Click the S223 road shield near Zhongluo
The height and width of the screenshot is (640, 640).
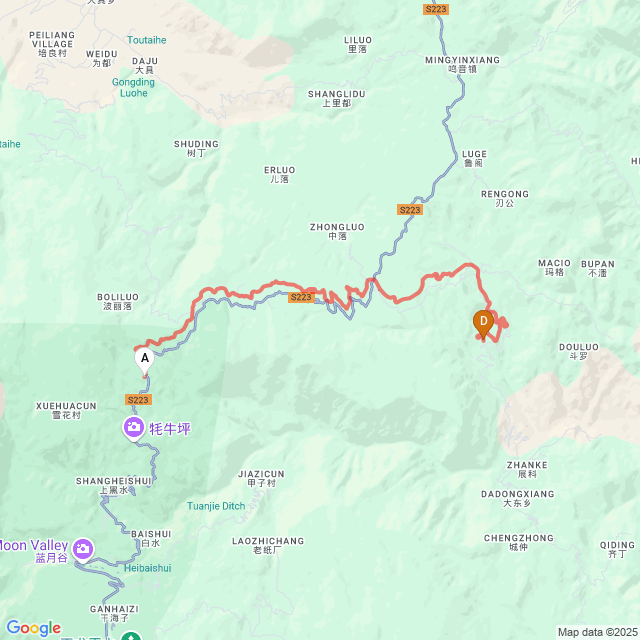[x=410, y=210]
